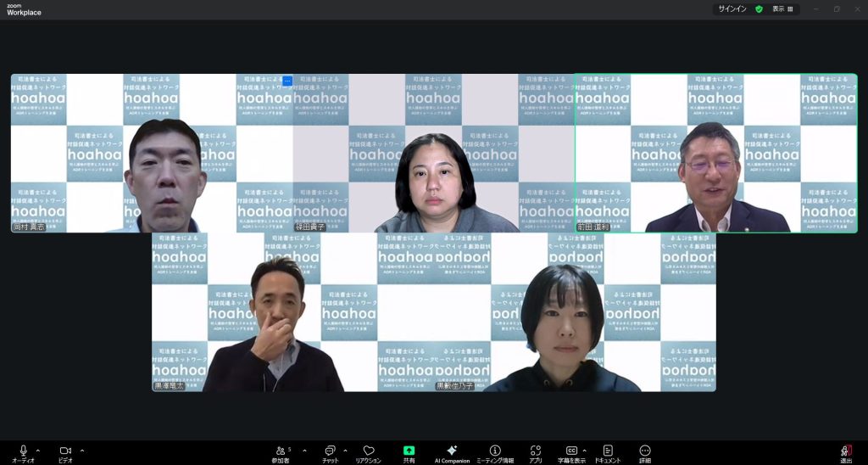Open the 参加者 participants panel
Screen dimensions: 868x465
point(281,451)
